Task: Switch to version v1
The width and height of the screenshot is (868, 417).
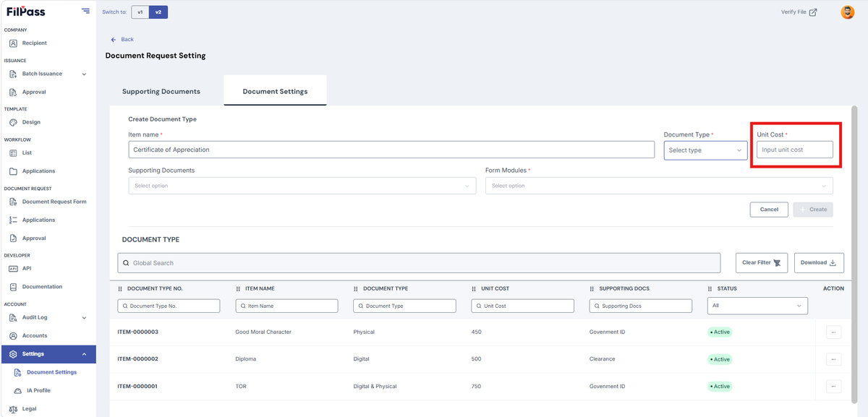Action: point(140,12)
